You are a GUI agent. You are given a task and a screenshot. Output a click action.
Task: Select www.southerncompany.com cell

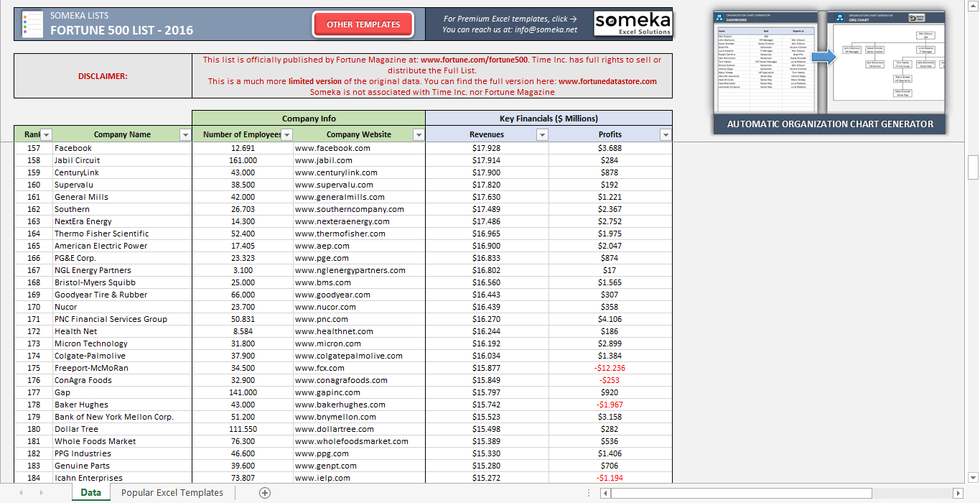(359, 209)
